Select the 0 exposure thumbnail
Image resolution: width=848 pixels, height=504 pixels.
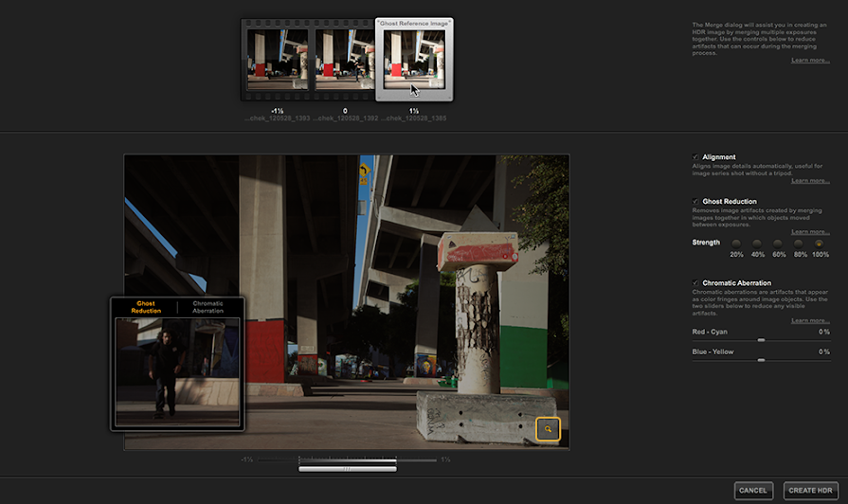[346, 60]
